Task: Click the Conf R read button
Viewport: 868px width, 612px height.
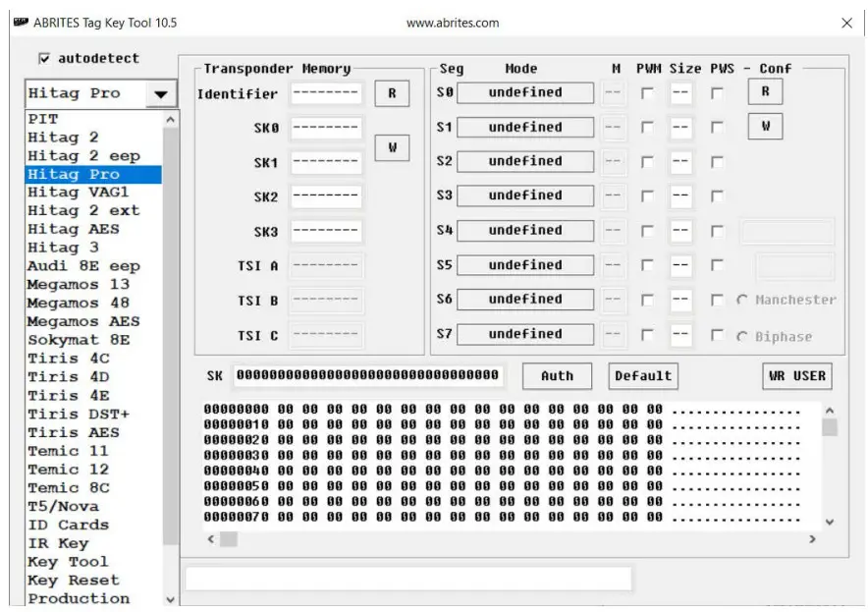Action: (765, 91)
